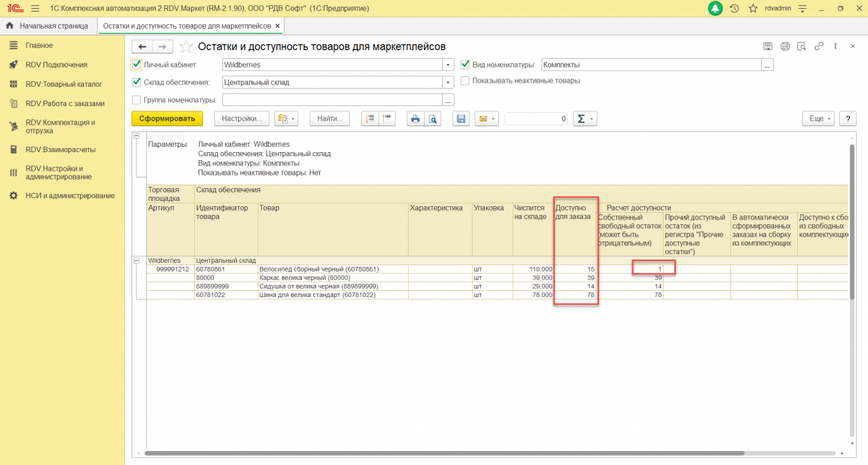
Task: Add report to favorites star icon
Action: [x=186, y=47]
